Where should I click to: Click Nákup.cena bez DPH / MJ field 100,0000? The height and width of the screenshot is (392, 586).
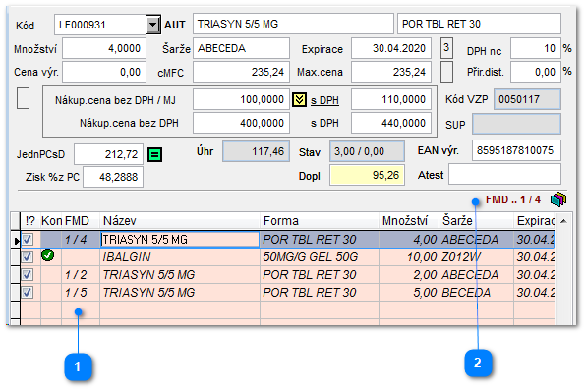coord(241,99)
